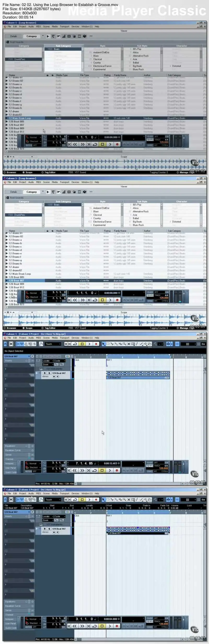Record-enable track 120 Beat 007 in 00:04:11 frame
The height and width of the screenshot is (644, 209).
(54, 532)
